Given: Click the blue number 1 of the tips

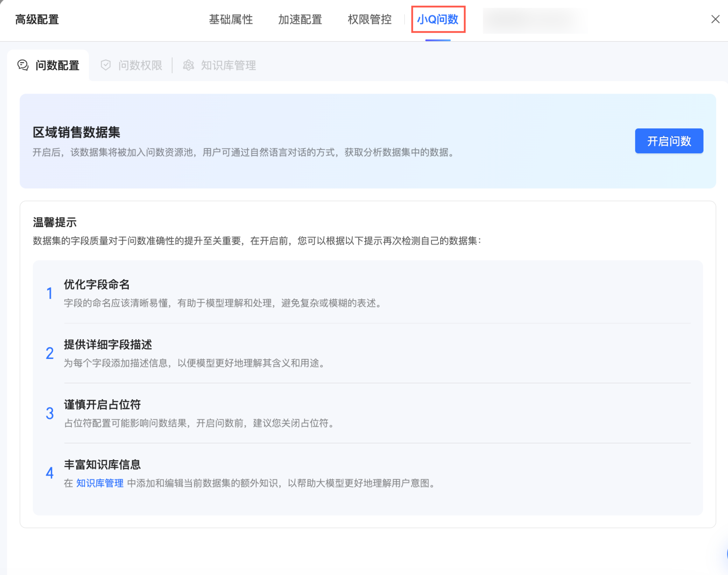Looking at the screenshot, I should (49, 293).
